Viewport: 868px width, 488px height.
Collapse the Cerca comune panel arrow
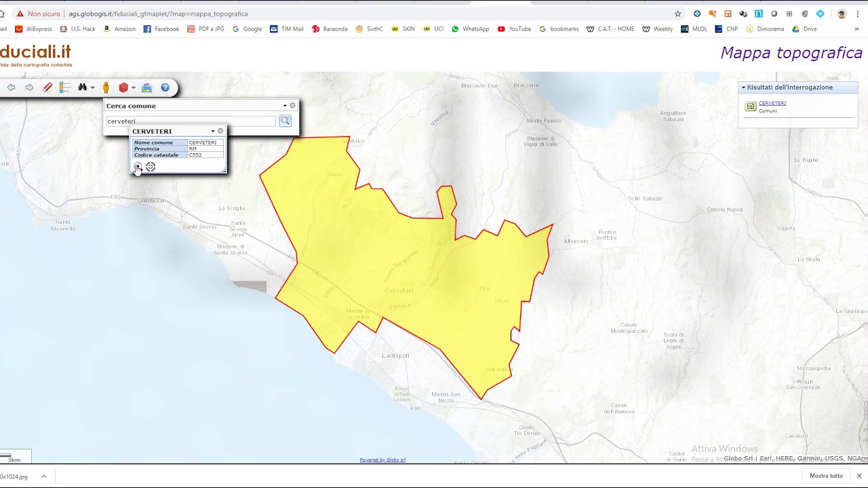(x=285, y=106)
